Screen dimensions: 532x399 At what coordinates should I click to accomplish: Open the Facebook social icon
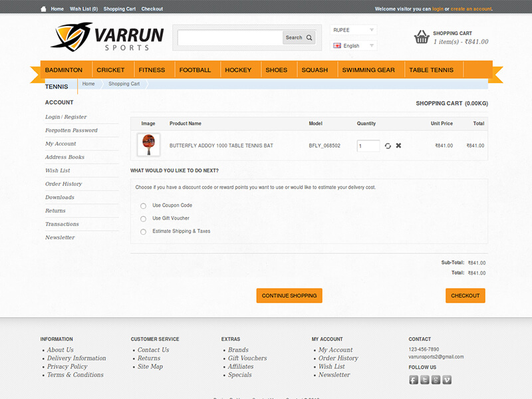click(x=413, y=380)
